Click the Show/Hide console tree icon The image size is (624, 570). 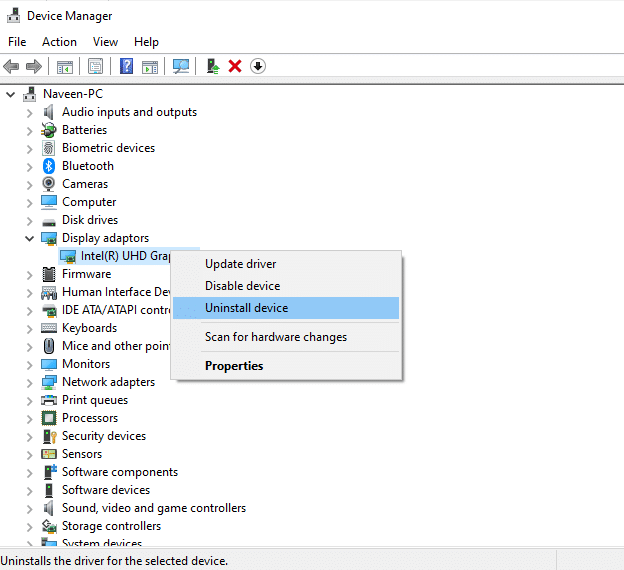(65, 66)
